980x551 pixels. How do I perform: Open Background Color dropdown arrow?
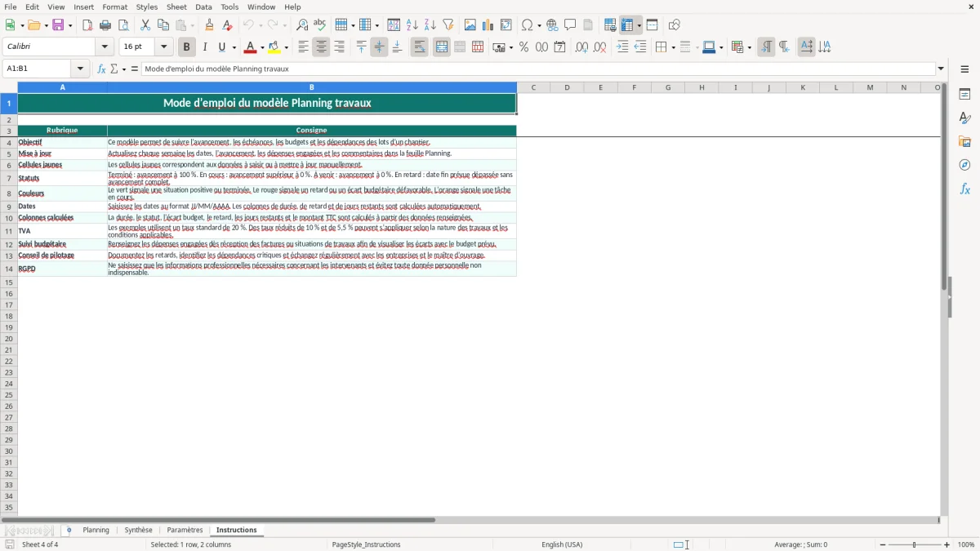286,47
